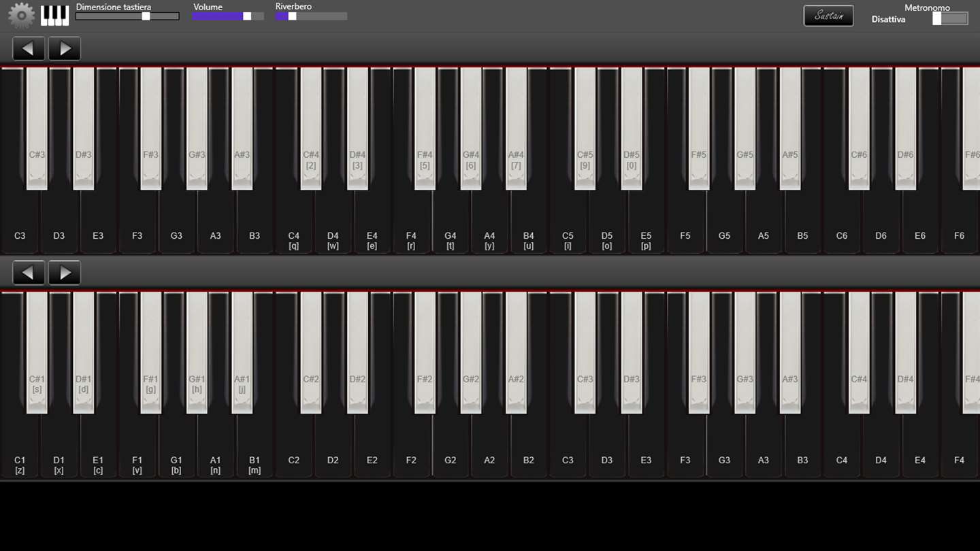Play the C#2 key
Screen dimensions: 980x551
click(x=311, y=353)
